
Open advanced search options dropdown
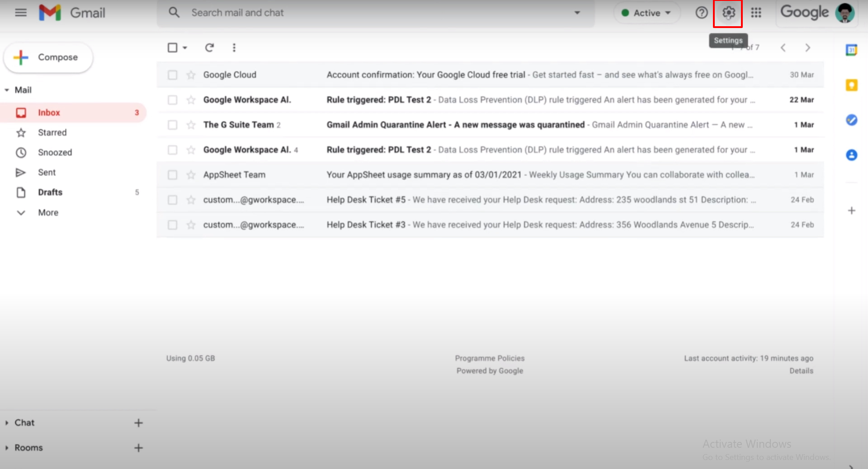point(577,13)
